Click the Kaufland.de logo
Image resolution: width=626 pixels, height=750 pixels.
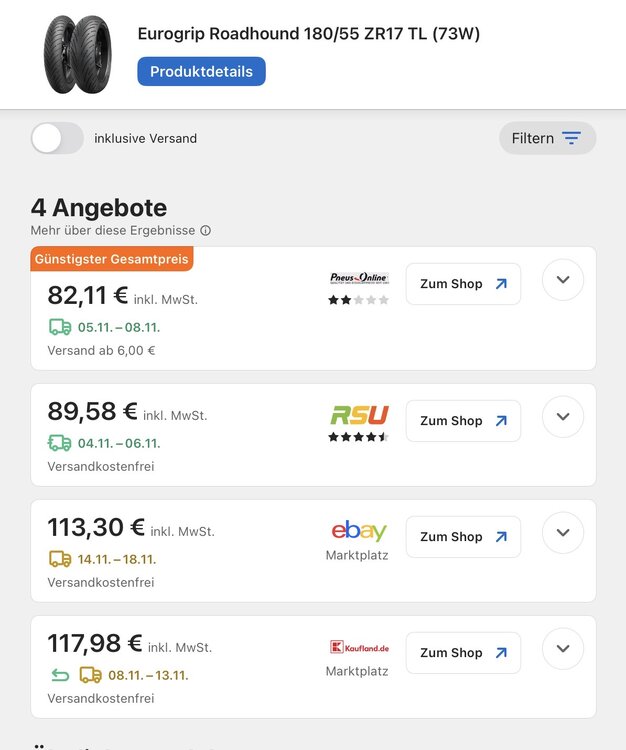coord(358,647)
